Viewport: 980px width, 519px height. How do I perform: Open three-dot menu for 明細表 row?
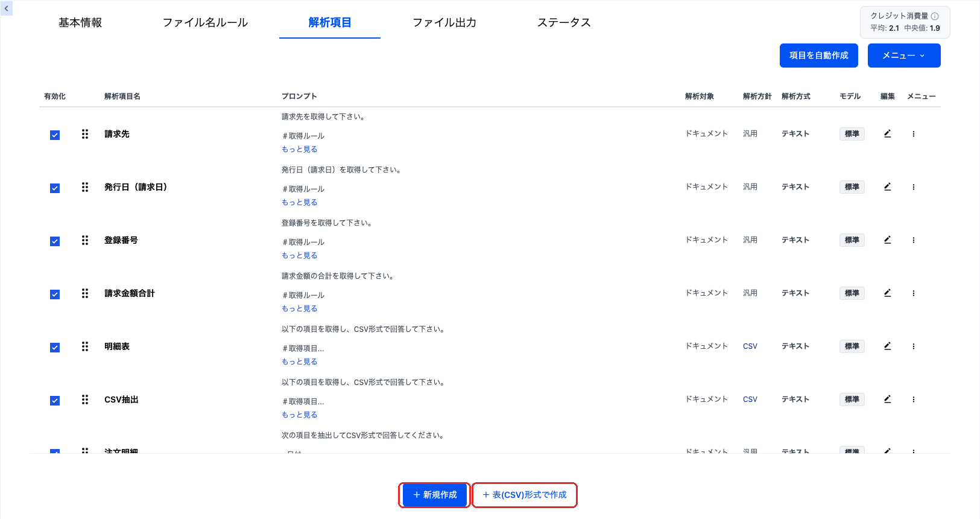pyautogui.click(x=914, y=346)
